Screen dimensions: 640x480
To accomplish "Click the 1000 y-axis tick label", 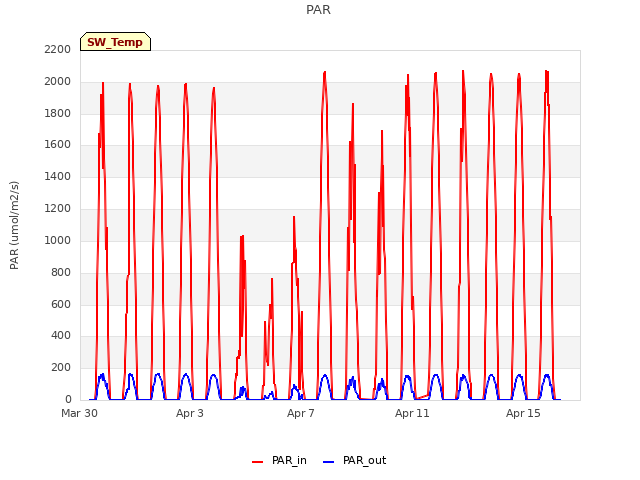I will pyautogui.click(x=58, y=240).
